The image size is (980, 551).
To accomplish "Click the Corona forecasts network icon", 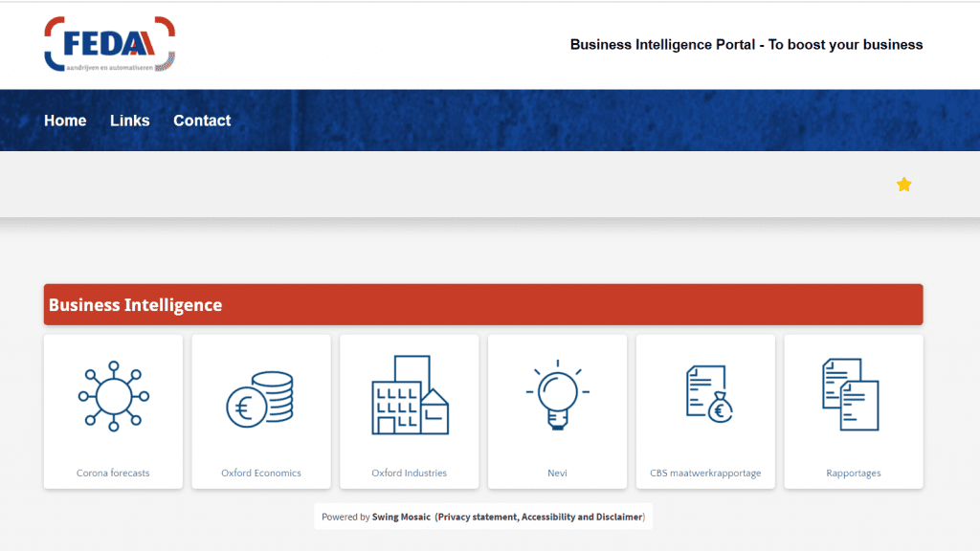I will pos(113,395).
